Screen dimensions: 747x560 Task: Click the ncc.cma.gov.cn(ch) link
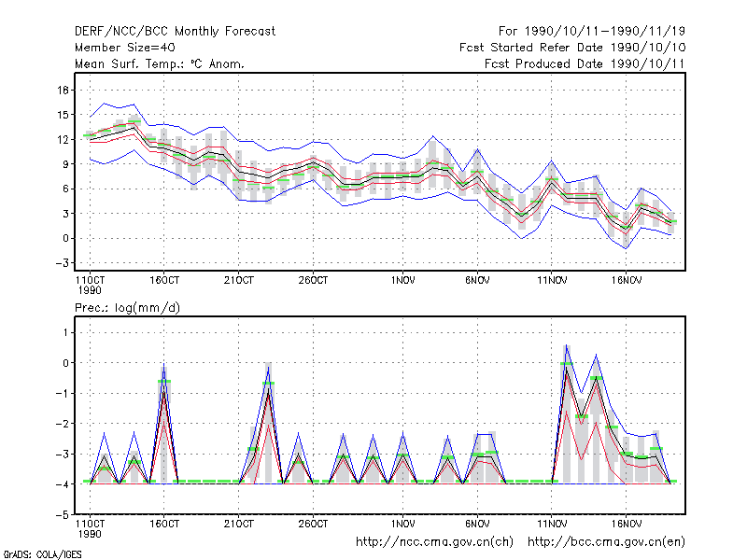(434, 542)
